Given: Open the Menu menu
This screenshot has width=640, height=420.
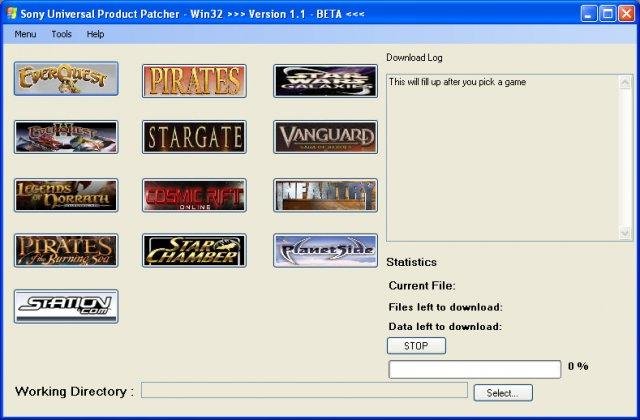Looking at the screenshot, I should click(25, 34).
